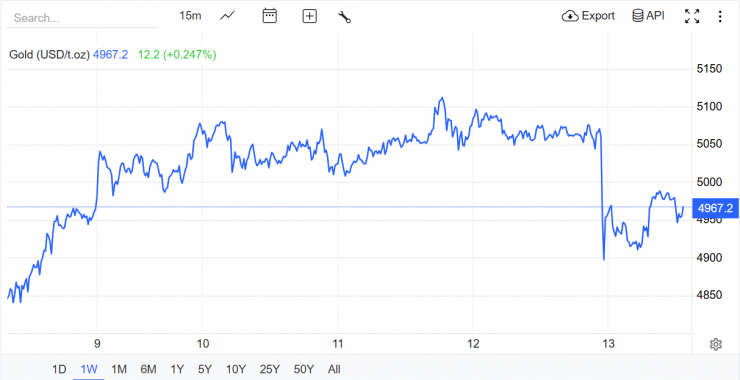Click the Search input field
740x380 pixels.
pyautogui.click(x=83, y=18)
